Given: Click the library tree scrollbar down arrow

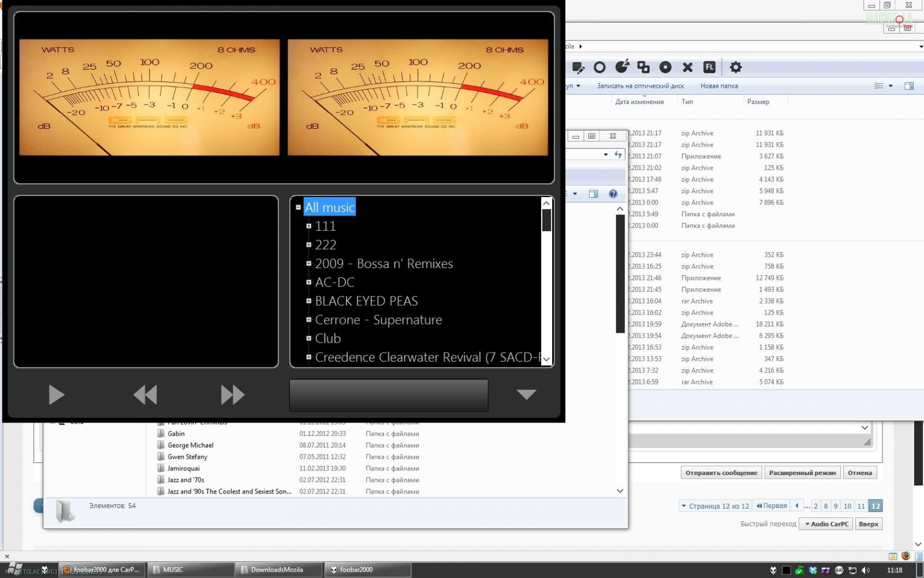Looking at the screenshot, I should [546, 359].
